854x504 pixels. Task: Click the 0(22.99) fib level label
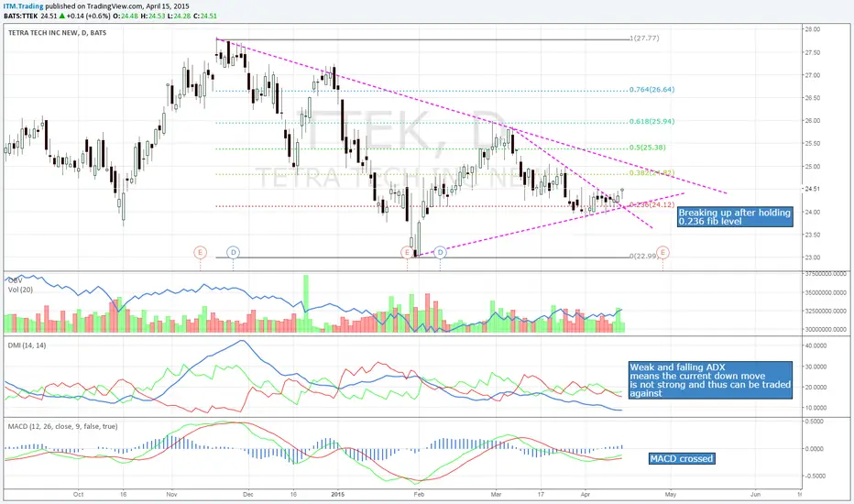[x=644, y=256]
